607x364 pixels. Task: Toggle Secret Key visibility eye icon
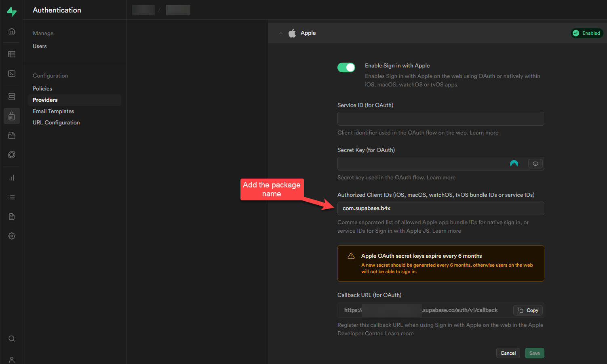click(535, 164)
